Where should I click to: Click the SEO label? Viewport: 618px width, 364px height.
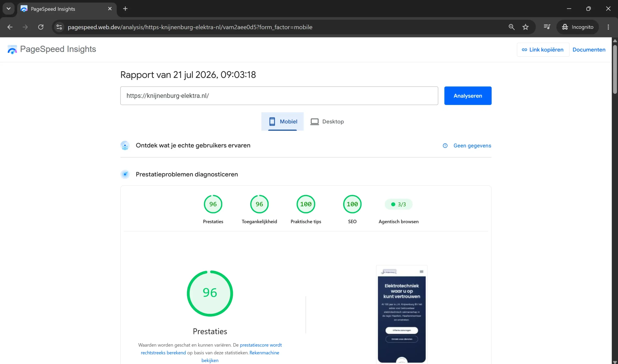coord(352,222)
